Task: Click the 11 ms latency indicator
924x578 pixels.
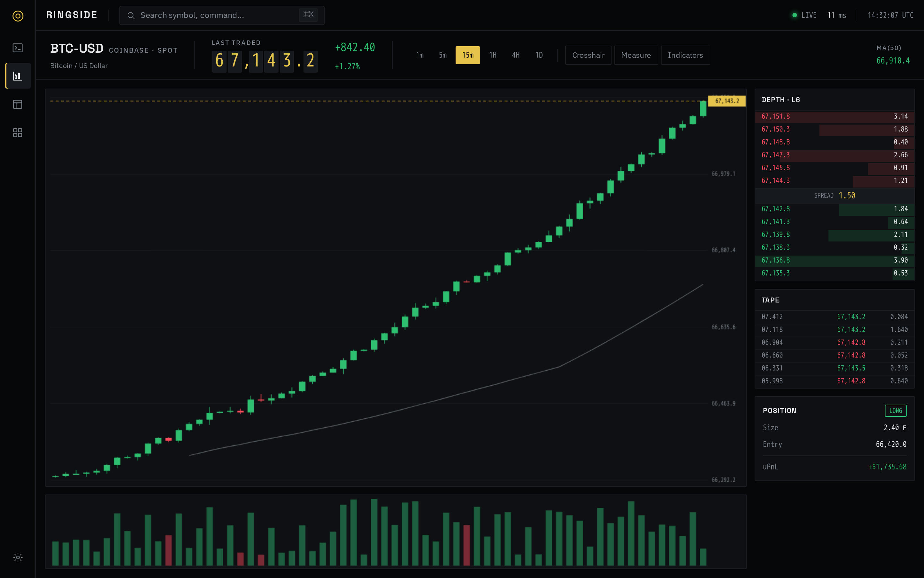Action: pyautogui.click(x=836, y=15)
